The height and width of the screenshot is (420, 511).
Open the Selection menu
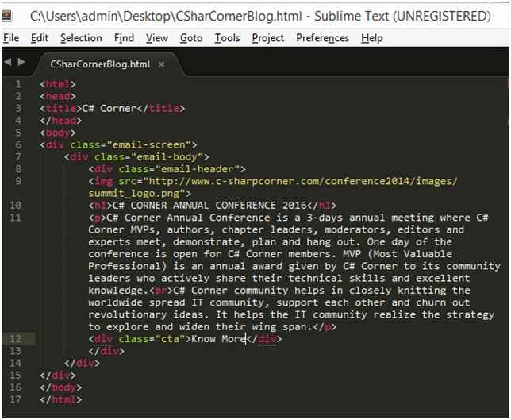click(81, 38)
